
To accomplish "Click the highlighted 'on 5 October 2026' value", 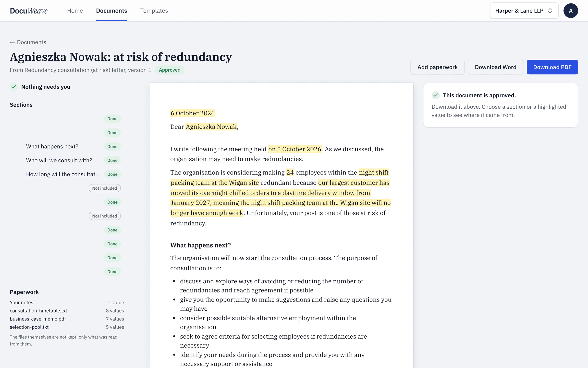I will (x=295, y=149).
